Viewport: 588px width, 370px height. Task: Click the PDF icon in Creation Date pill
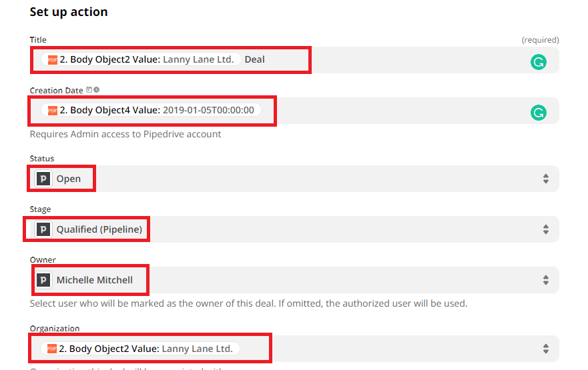[x=53, y=110]
